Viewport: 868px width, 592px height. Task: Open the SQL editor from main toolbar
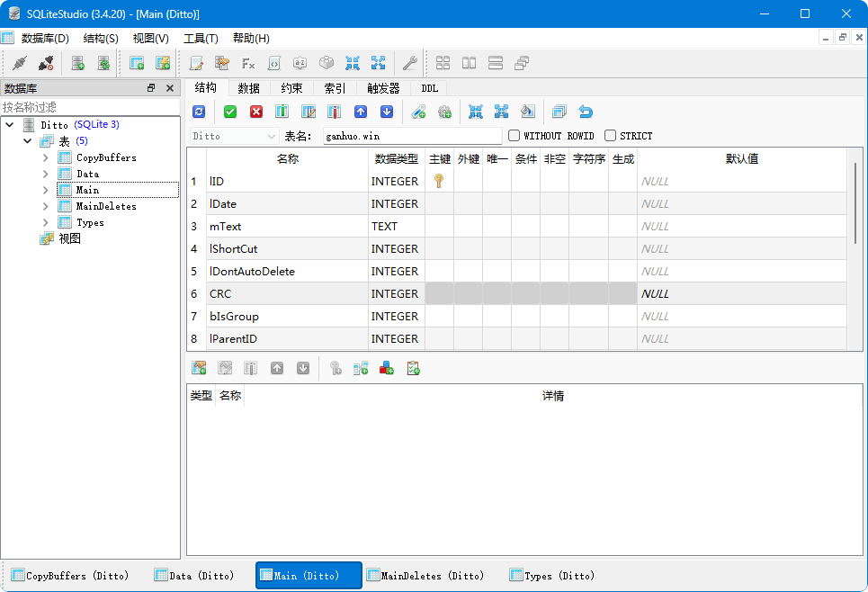tap(195, 63)
